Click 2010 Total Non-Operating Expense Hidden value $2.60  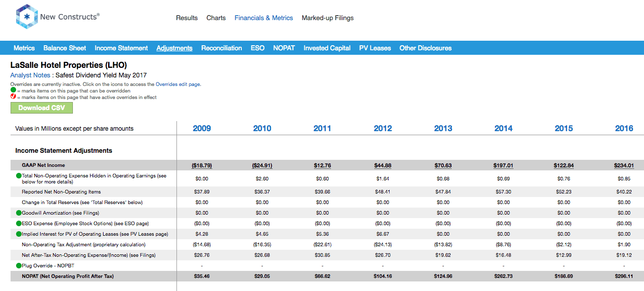(262, 178)
